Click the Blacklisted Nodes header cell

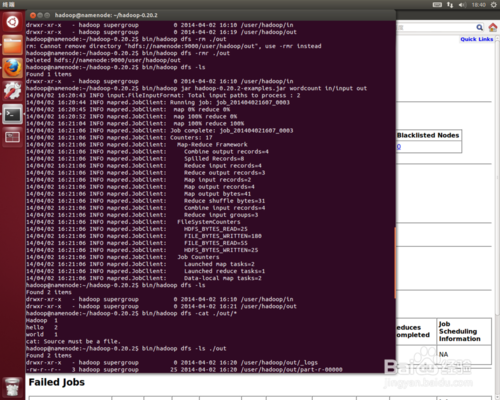click(429, 135)
